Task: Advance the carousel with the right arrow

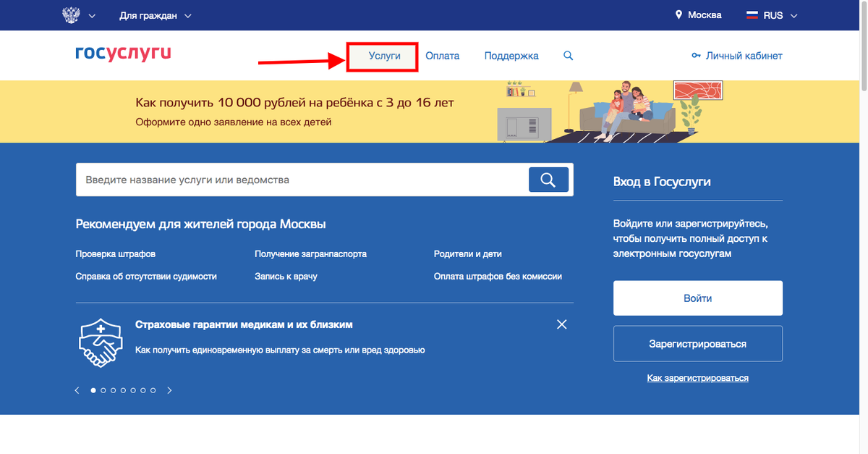Action: (169, 390)
